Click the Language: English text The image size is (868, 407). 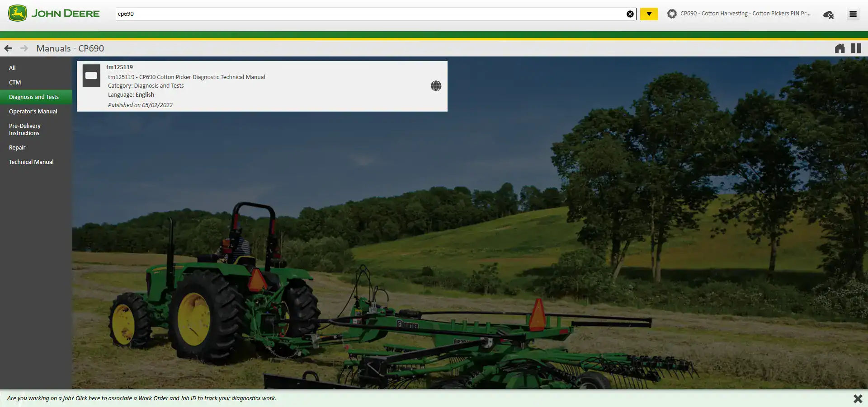pos(131,94)
